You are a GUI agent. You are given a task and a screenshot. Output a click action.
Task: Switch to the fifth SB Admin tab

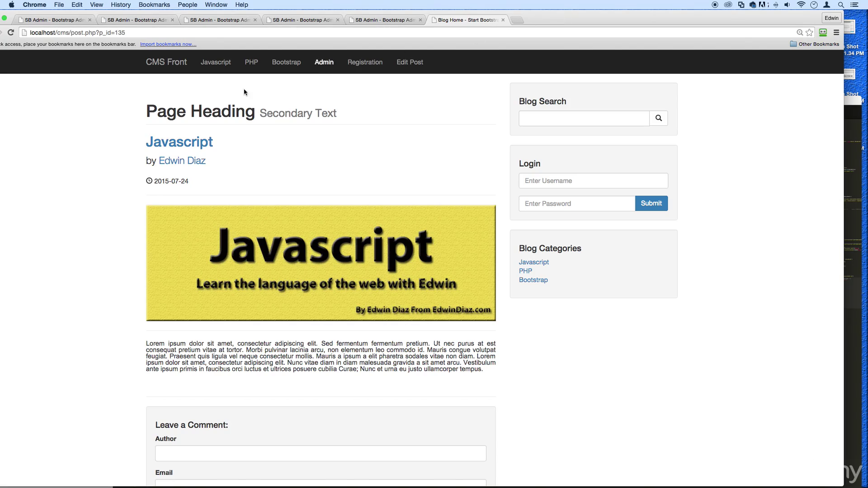[385, 20]
